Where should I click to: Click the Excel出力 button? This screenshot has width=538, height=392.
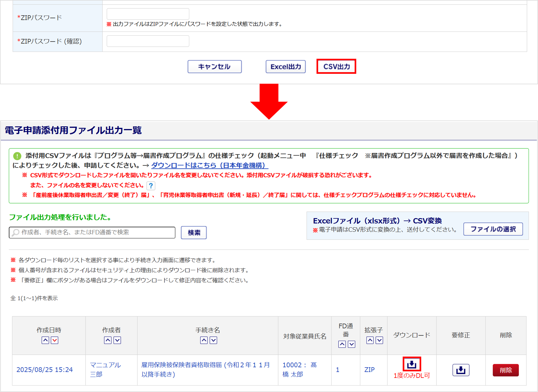click(286, 67)
